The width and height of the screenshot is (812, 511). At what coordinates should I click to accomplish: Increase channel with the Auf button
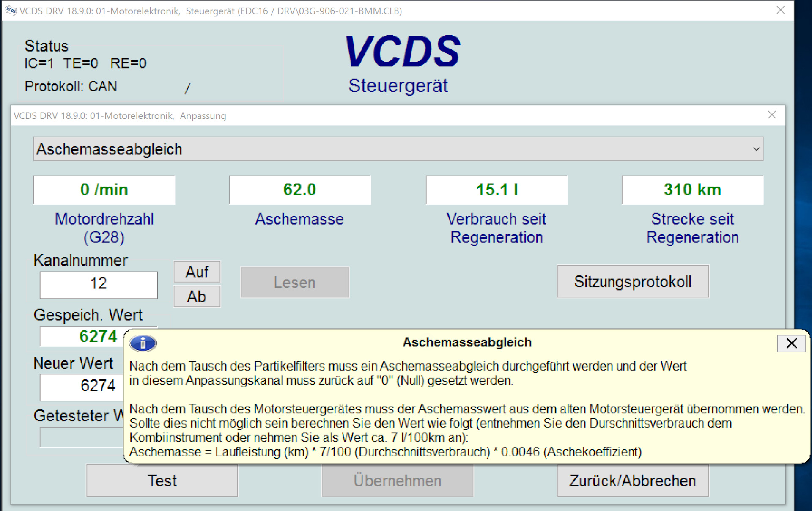[x=197, y=272]
